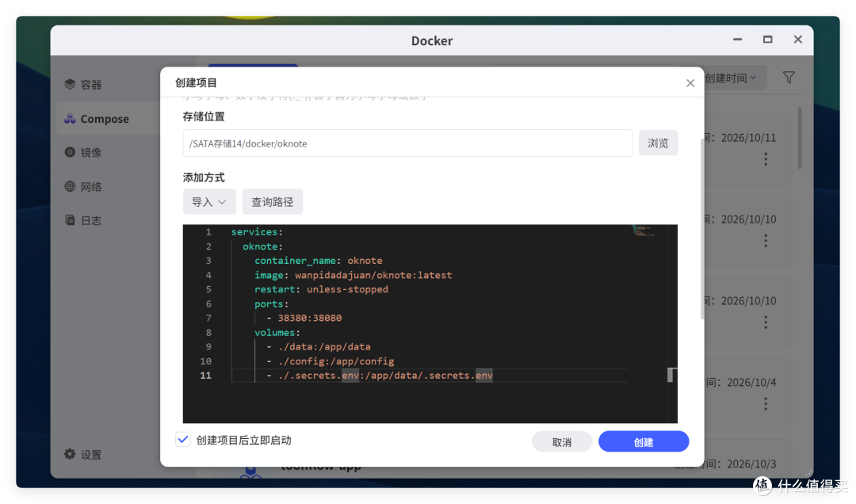856x504 pixels.
Task: Click the 'volumes:' line
Action: [277, 333]
